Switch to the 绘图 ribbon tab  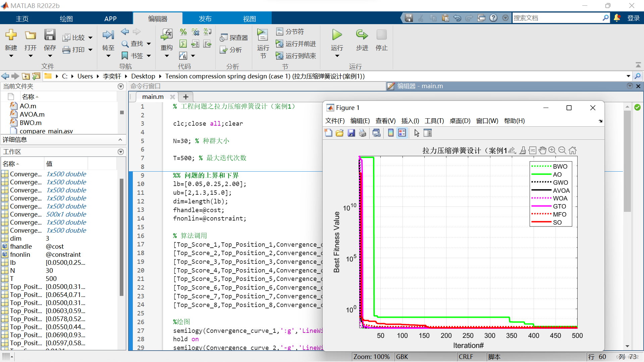pos(66,18)
